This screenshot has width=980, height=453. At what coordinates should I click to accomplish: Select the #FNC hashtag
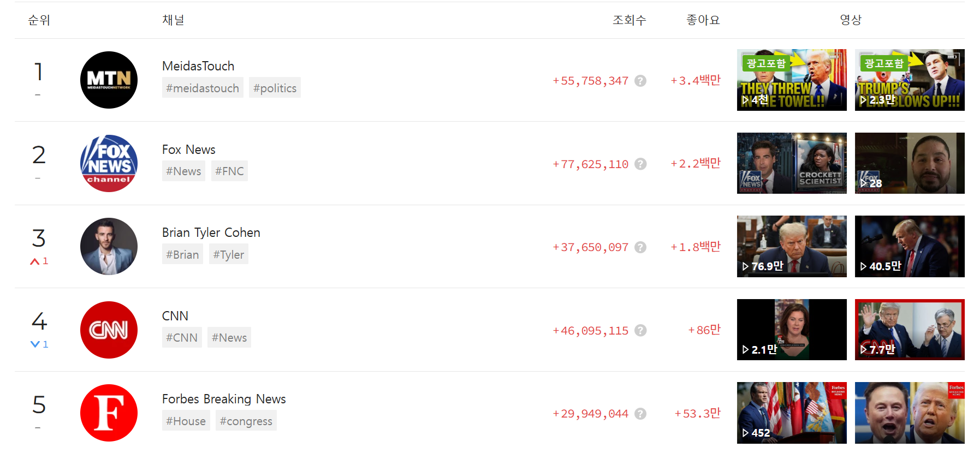[229, 171]
